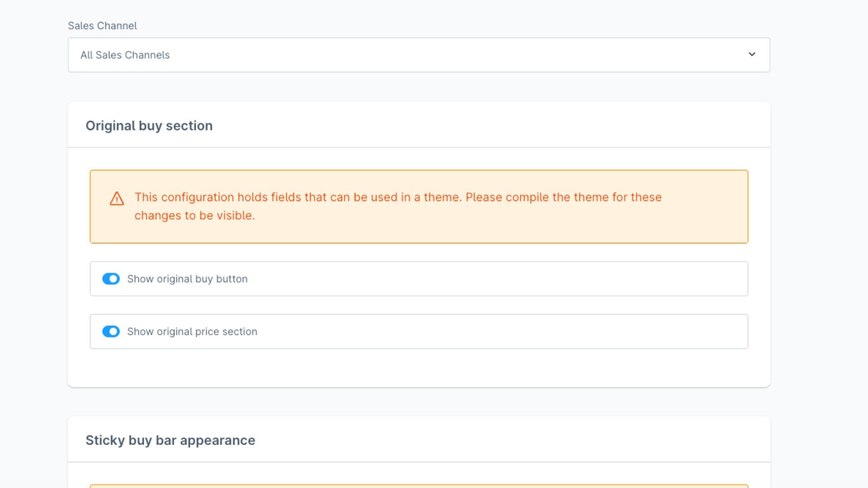This screenshot has height=488, width=868.
Task: Click the 'Show original buy button' label
Action: [187, 279]
